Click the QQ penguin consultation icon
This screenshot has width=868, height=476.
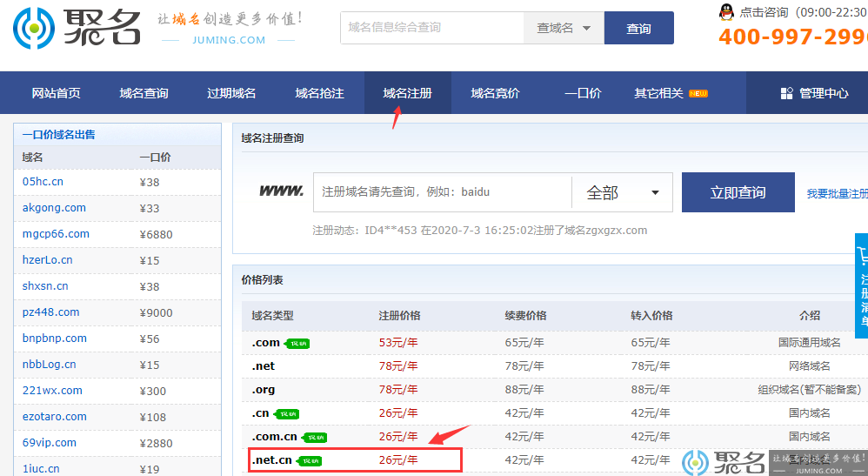click(726, 11)
